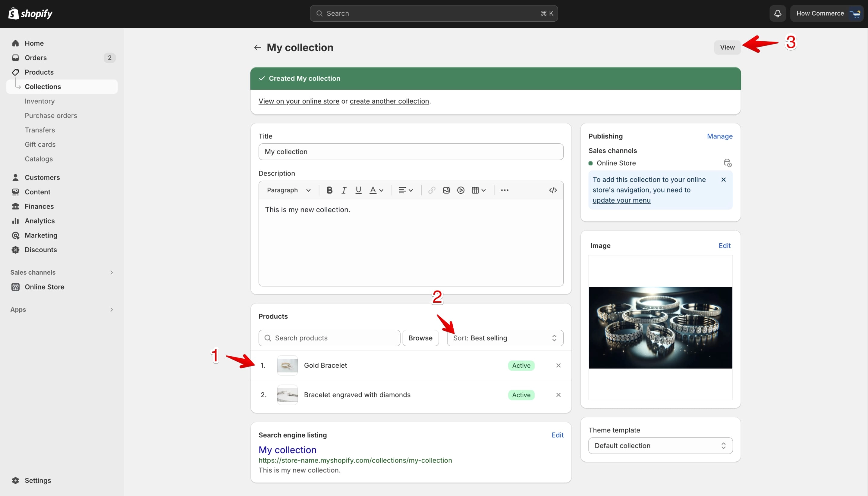Remove Gold Bracelet from collection
This screenshot has height=496, width=868.
(558, 366)
